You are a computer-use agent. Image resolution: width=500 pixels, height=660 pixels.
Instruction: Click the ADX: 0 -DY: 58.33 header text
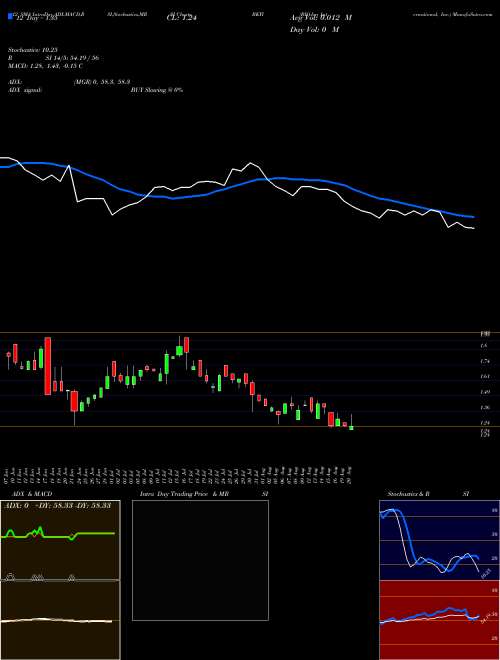coord(57,505)
